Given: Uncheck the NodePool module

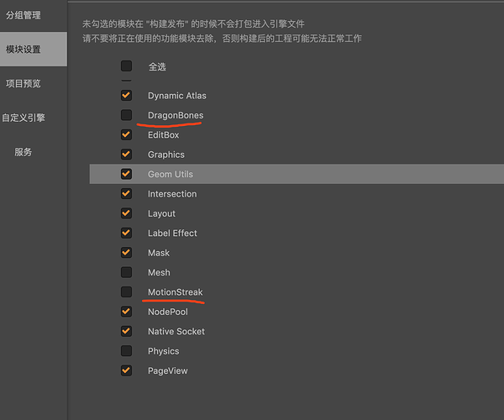Looking at the screenshot, I should click(x=126, y=312).
